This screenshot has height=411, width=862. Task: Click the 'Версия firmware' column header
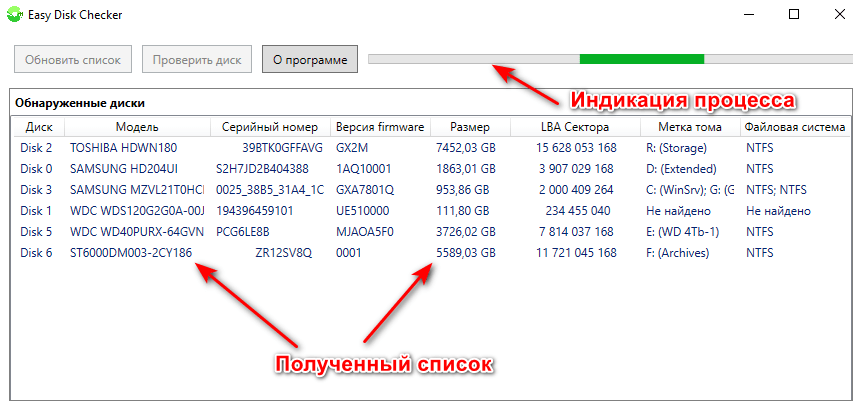coord(380,127)
